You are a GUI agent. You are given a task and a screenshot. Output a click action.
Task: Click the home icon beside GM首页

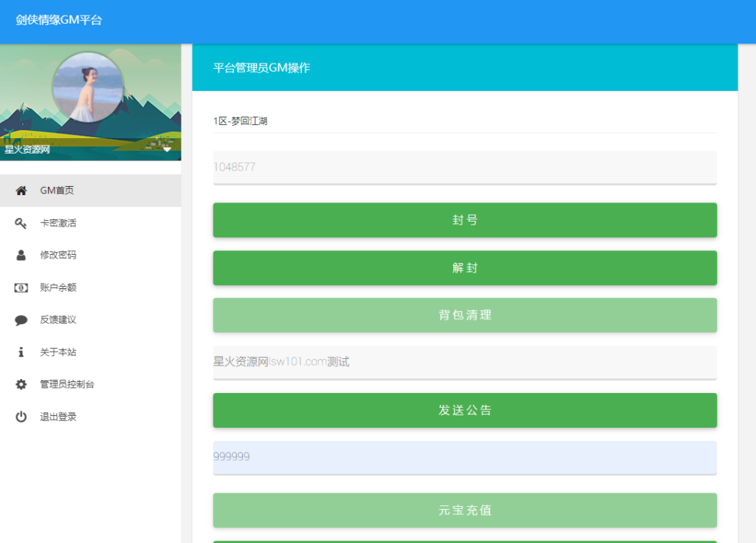pos(20,190)
